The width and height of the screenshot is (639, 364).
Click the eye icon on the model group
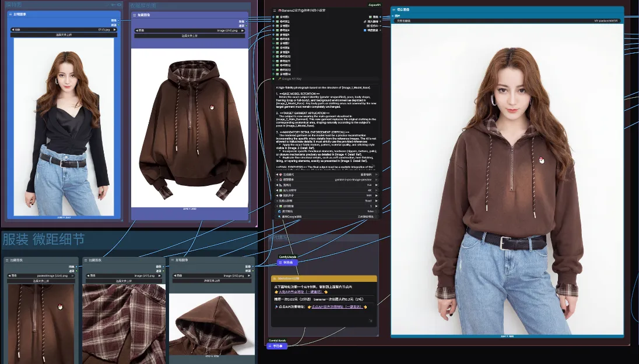coord(118,5)
